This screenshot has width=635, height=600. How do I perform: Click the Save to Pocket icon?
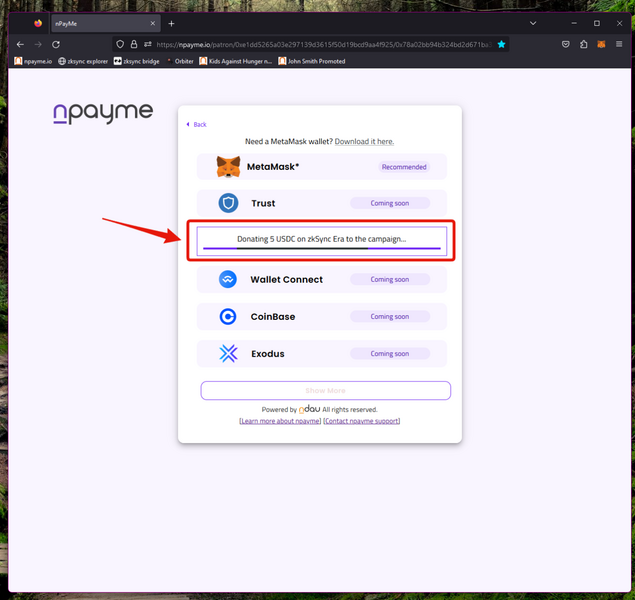(566, 45)
